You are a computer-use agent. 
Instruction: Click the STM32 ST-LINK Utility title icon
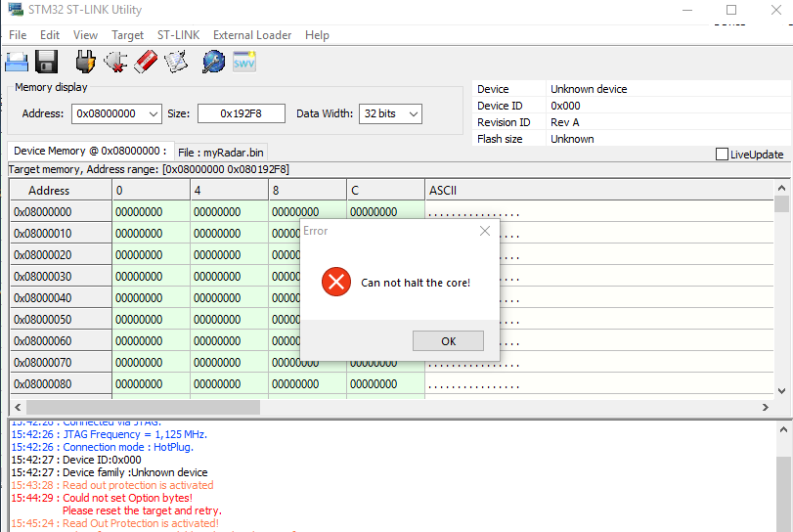click(16, 9)
